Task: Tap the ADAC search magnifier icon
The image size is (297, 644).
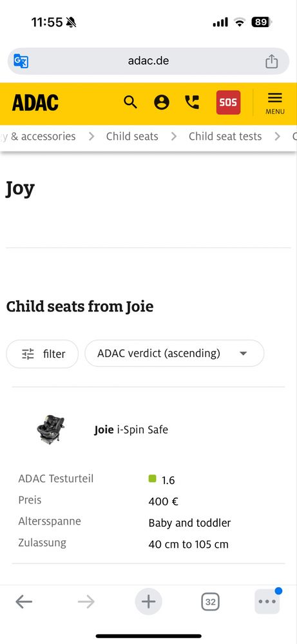Action: click(x=130, y=102)
